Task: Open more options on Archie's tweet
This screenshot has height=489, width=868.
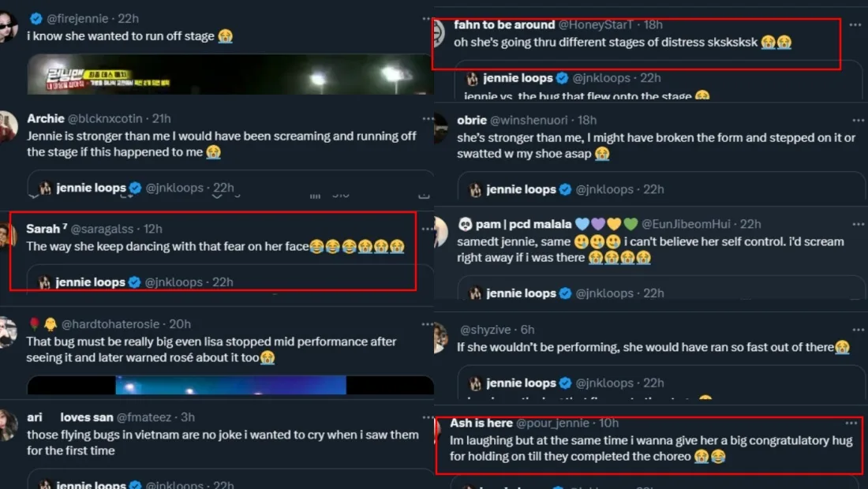Action: [x=428, y=118]
